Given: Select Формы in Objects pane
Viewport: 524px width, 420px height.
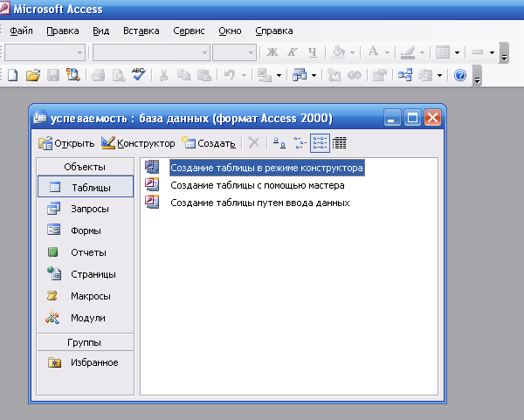Looking at the screenshot, I should [86, 231].
